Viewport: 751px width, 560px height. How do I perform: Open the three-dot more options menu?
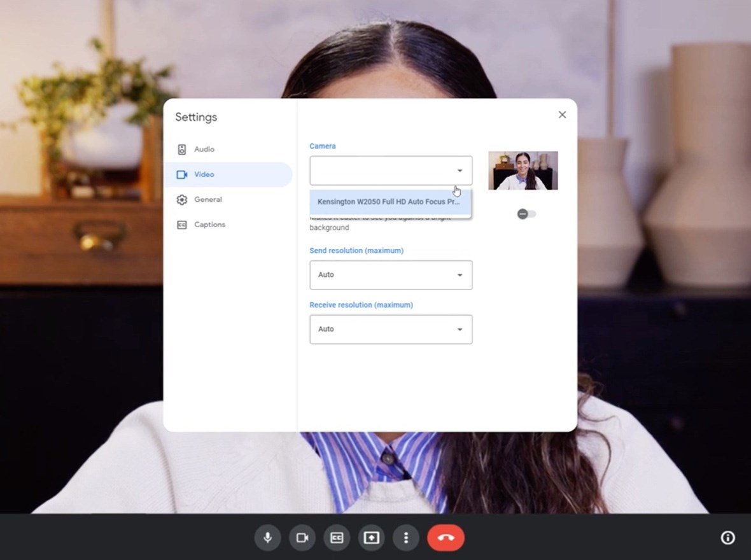click(x=406, y=538)
